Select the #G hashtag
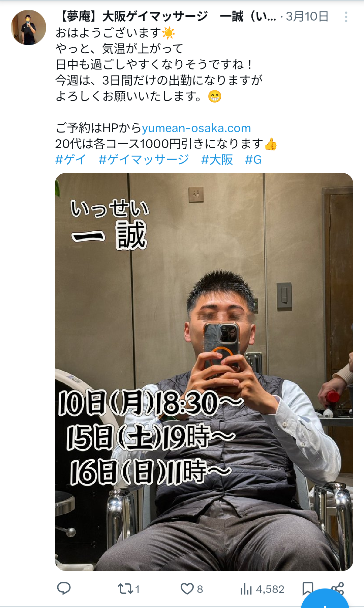This screenshot has width=364, height=608. (x=253, y=160)
